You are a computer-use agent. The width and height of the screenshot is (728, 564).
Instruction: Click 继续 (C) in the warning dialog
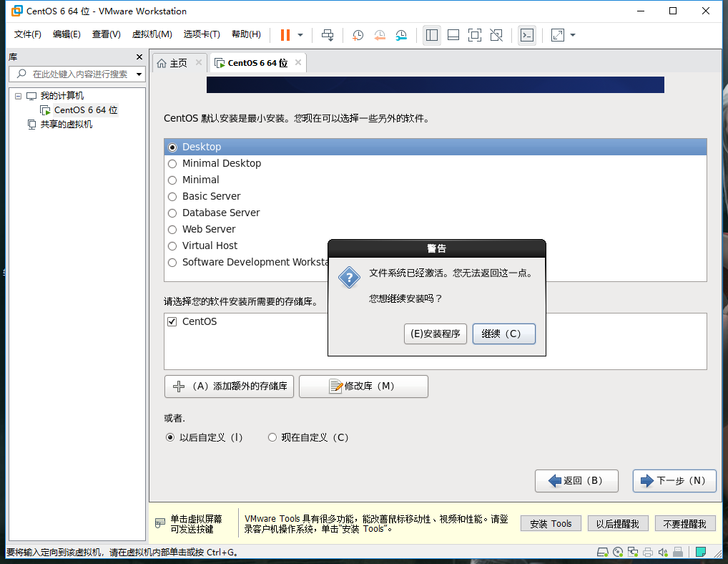coord(503,334)
